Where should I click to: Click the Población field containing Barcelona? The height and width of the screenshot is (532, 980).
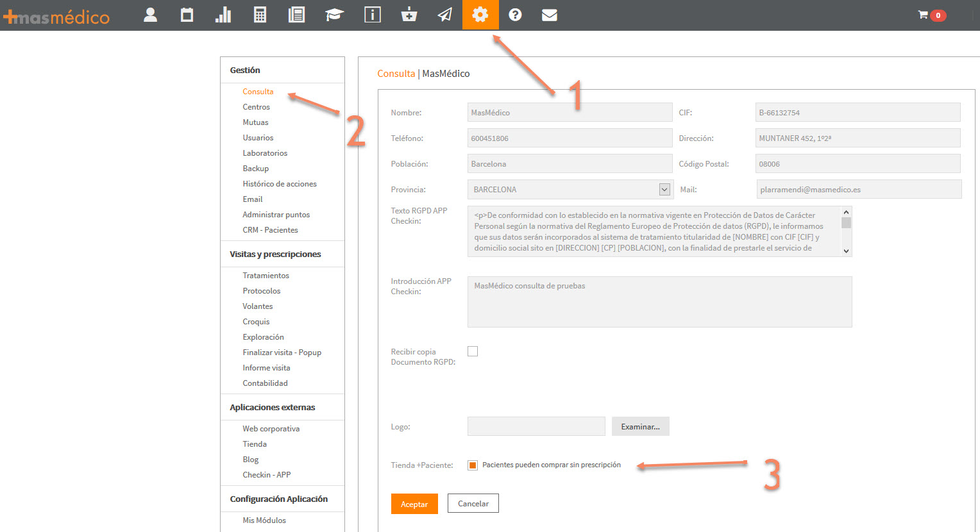[570, 163]
